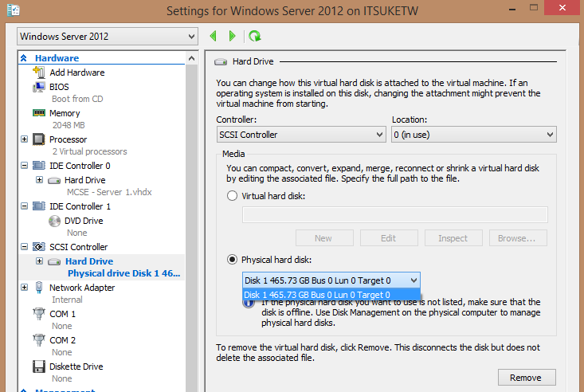
Task: Click drive icon under SCSI Controller
Action: click(54, 262)
